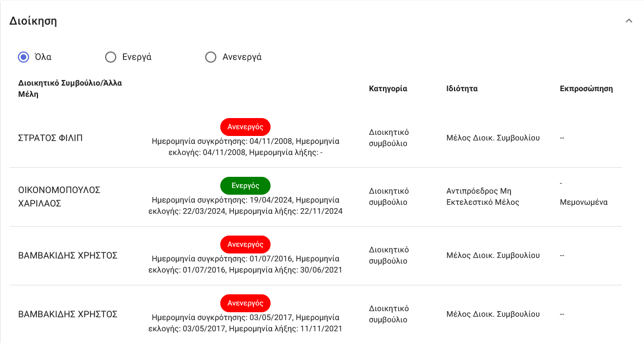Click the Ανενεργός badge dated 01/07/2016
Viewport: 644px width, 343px height.
245,245
